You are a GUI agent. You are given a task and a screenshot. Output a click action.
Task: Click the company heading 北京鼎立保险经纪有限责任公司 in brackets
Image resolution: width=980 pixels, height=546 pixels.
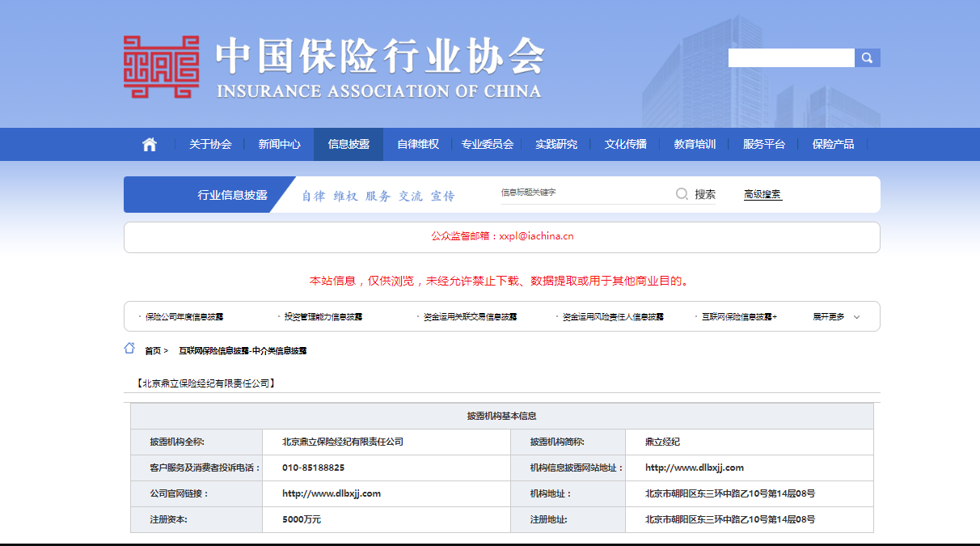[x=206, y=383]
